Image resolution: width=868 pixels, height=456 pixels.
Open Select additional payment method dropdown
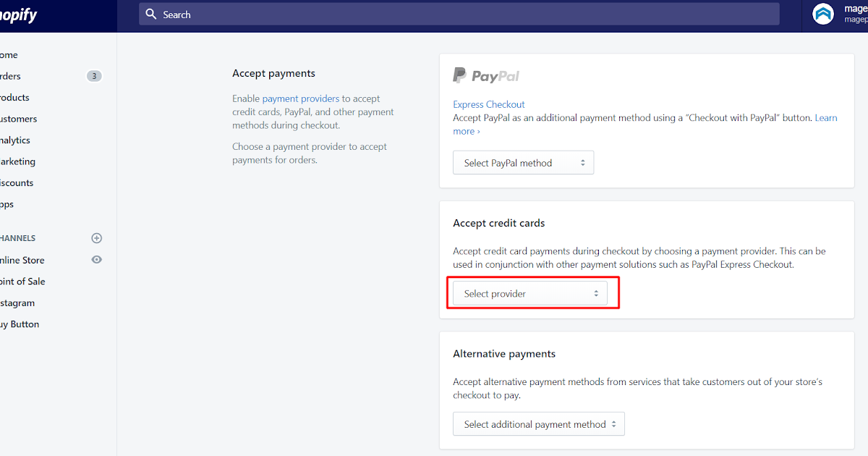pyautogui.click(x=539, y=424)
